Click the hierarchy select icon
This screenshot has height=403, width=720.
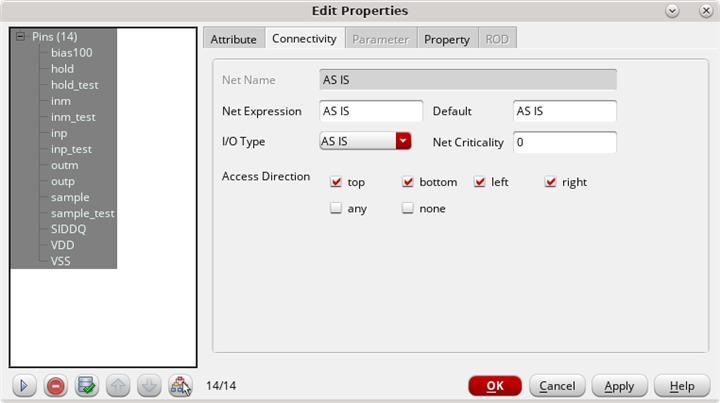pos(180,385)
